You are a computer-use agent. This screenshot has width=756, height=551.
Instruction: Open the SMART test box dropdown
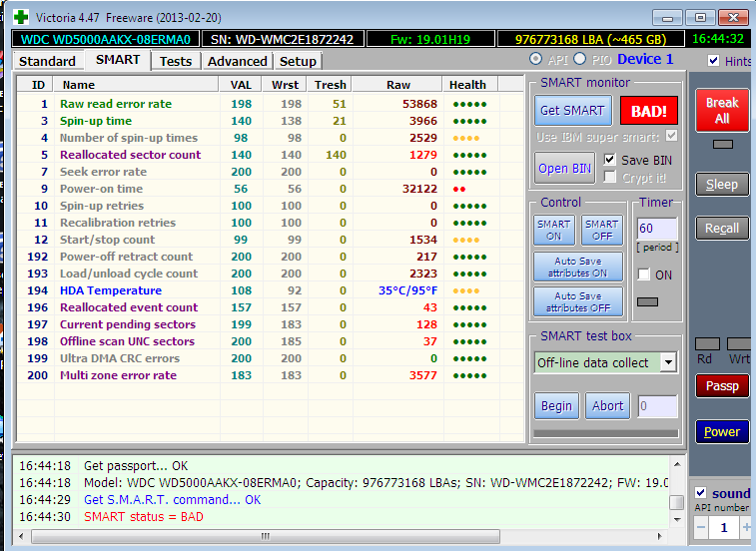[x=668, y=362]
